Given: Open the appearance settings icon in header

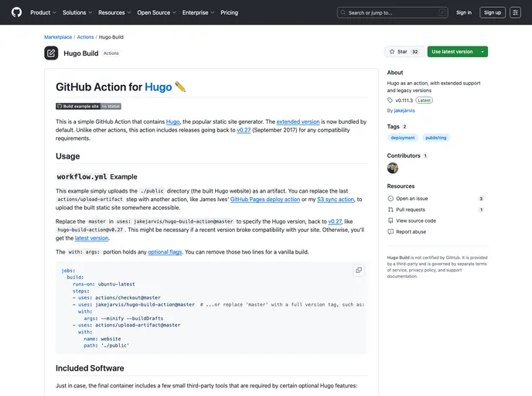Looking at the screenshot, I should (515, 12).
